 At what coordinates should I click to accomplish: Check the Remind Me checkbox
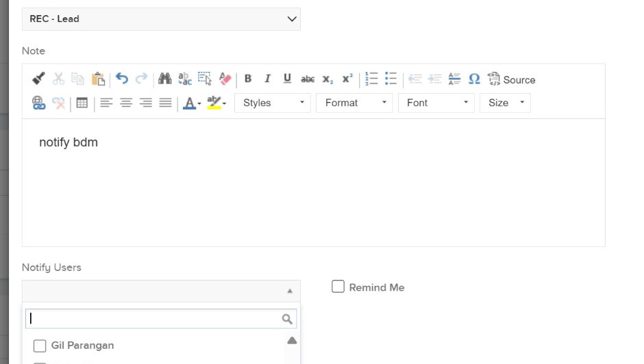point(338,287)
